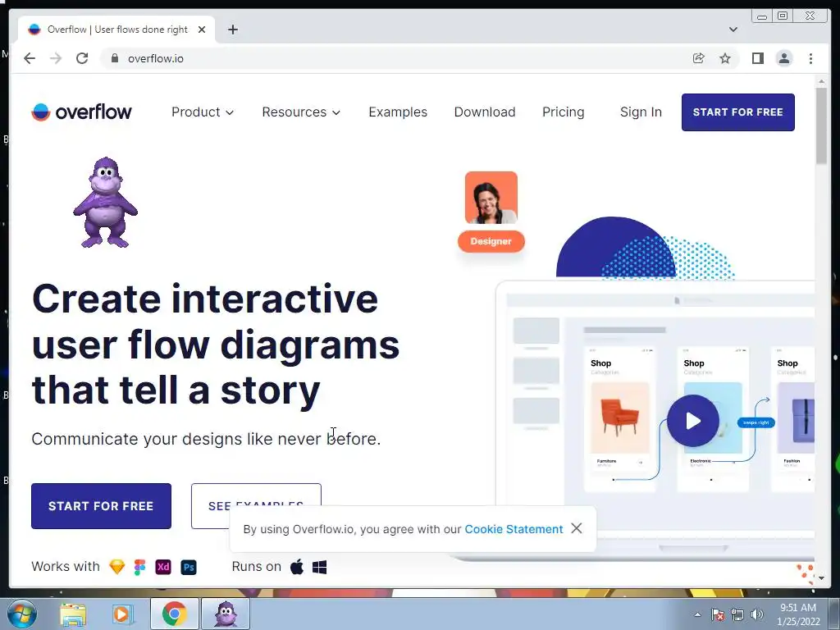The height and width of the screenshot is (630, 840).
Task: Open the Windows Start menu
Action: point(22,614)
